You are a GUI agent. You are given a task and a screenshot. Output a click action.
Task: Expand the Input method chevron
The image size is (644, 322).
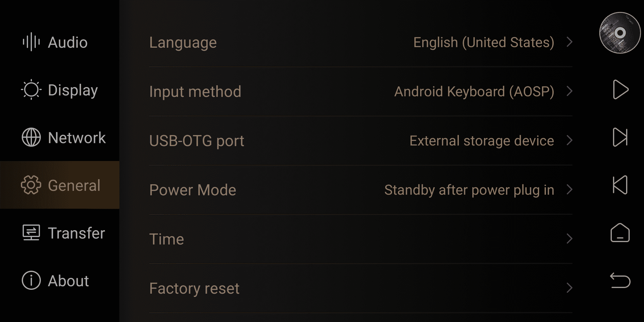(x=569, y=91)
